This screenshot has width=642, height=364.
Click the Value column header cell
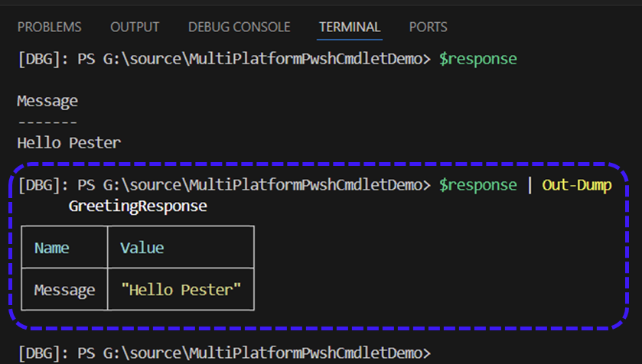(142, 248)
